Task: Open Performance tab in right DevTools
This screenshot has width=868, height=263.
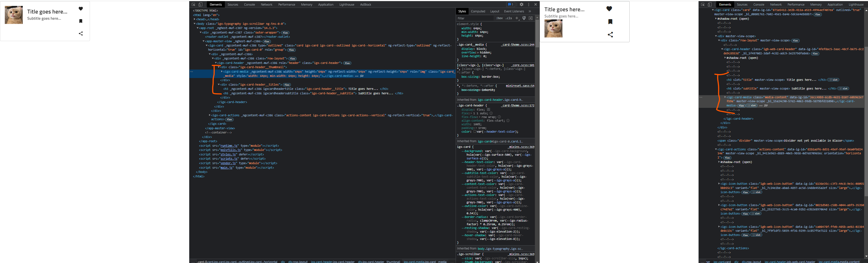Action: click(x=796, y=5)
